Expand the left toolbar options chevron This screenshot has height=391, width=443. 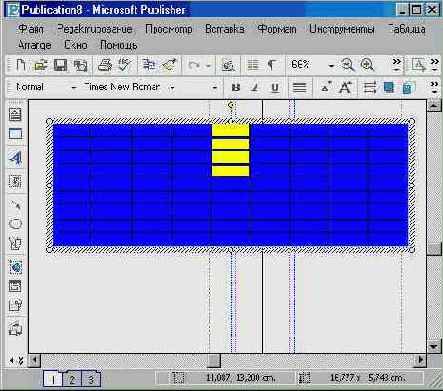click(21, 360)
